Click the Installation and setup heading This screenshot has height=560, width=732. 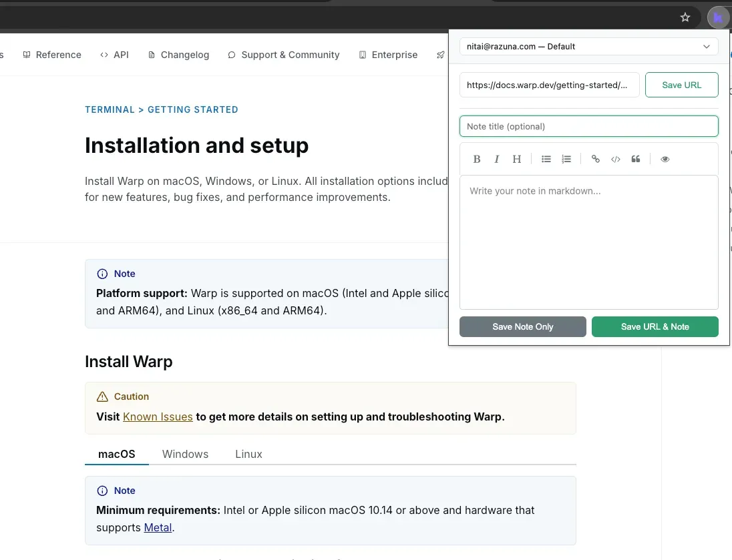pos(196,146)
